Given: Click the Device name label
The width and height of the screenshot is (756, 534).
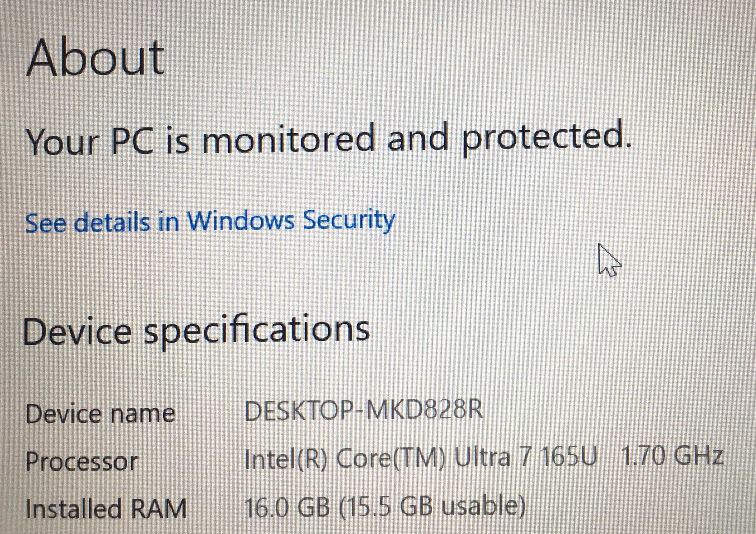Looking at the screenshot, I should coord(101,414).
